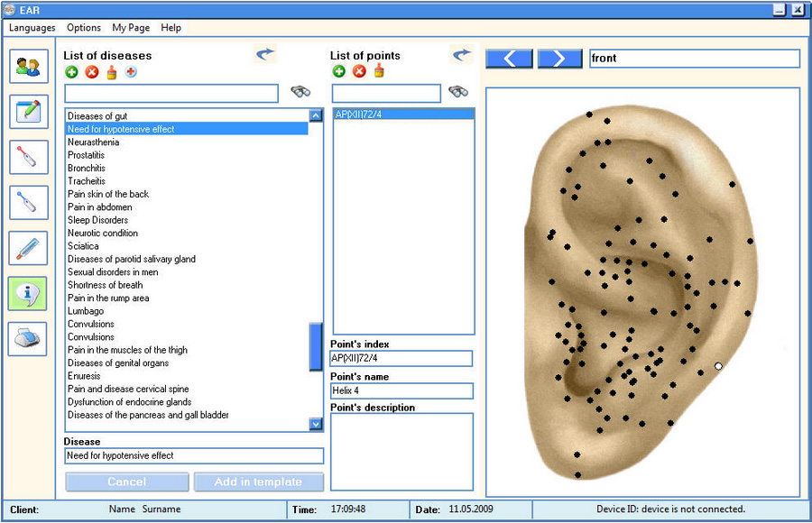Show the next ear view
This screenshot has height=523, width=812.
coord(559,59)
